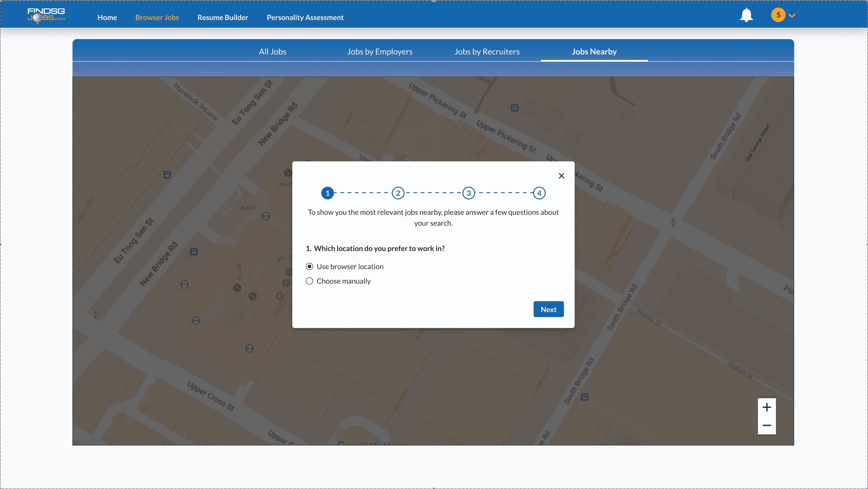The width and height of the screenshot is (868, 489).
Task: Open the Resume Builder menu item
Action: click(x=223, y=18)
